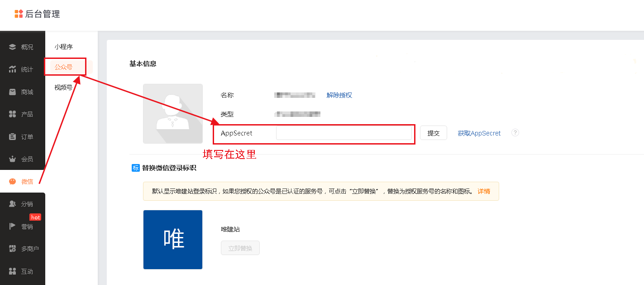Click the 概况 sidebar label
This screenshot has height=285, width=644.
(27, 47)
